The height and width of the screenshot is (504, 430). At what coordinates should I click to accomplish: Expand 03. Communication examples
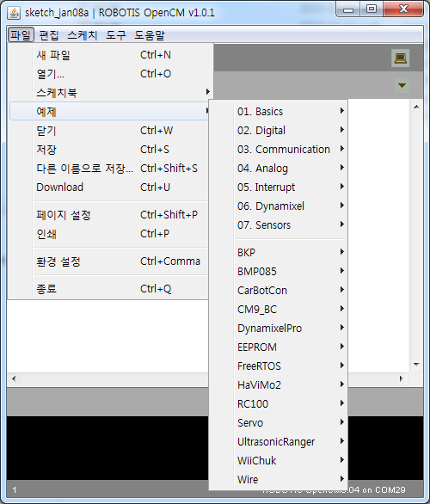[279, 150]
